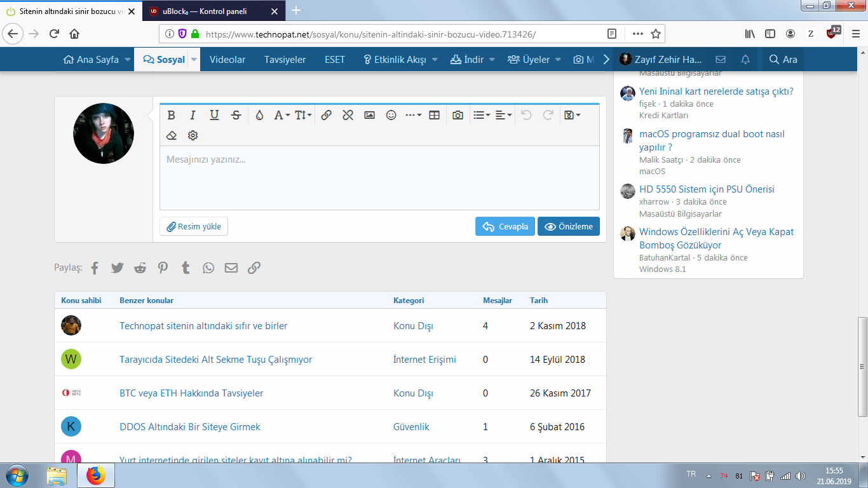The height and width of the screenshot is (488, 868).
Task: Undo the last edit in the editor
Action: pyautogui.click(x=526, y=115)
